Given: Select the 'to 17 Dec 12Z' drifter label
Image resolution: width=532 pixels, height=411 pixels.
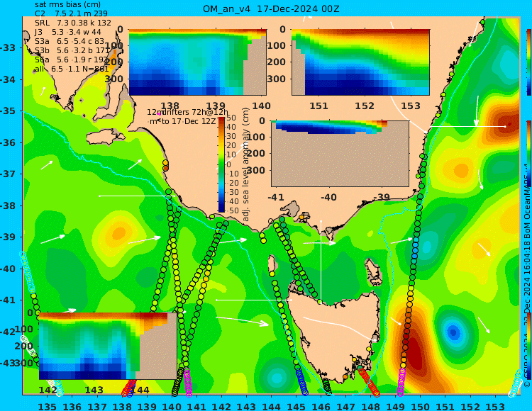Looking at the screenshot, I should (188, 121).
